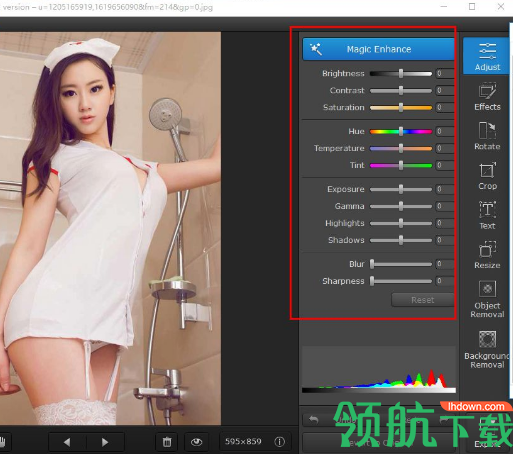Click the Magic Enhance button
The width and height of the screenshot is (513, 454).
click(x=378, y=49)
